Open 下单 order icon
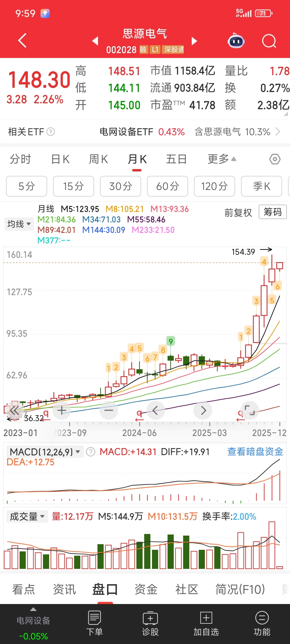Screen dimensions: 290x644 [x=95, y=623]
